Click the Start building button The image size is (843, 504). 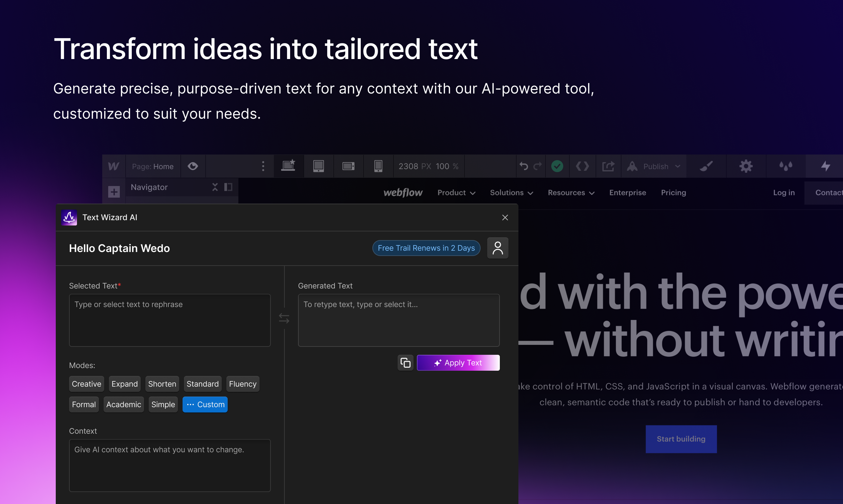681,439
